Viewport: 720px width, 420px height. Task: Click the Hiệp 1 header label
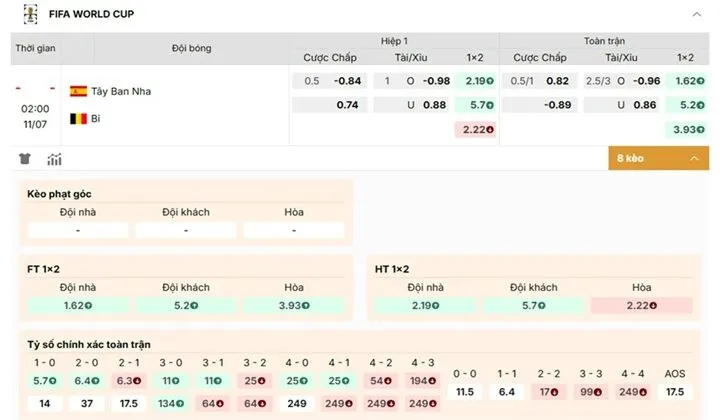[394, 41]
